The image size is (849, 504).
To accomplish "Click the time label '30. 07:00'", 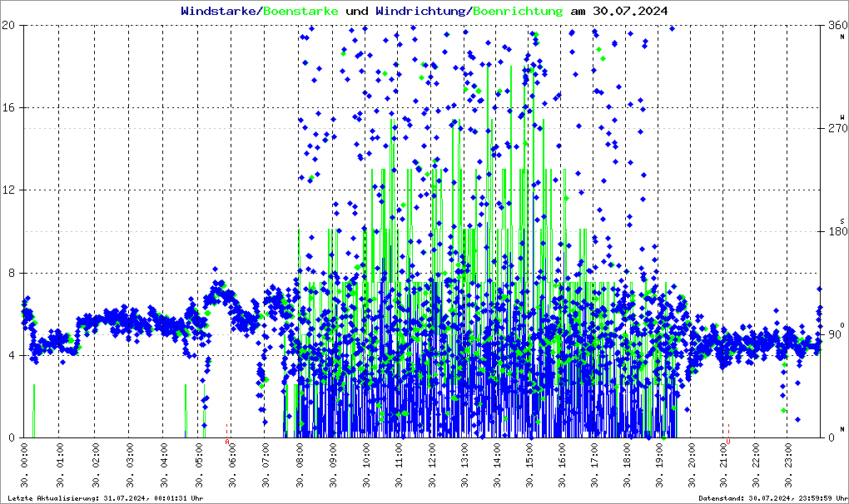I will pyautogui.click(x=265, y=465).
